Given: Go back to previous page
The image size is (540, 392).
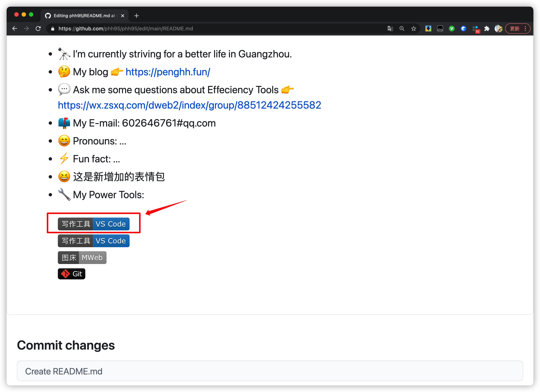Looking at the screenshot, I should (x=14, y=29).
